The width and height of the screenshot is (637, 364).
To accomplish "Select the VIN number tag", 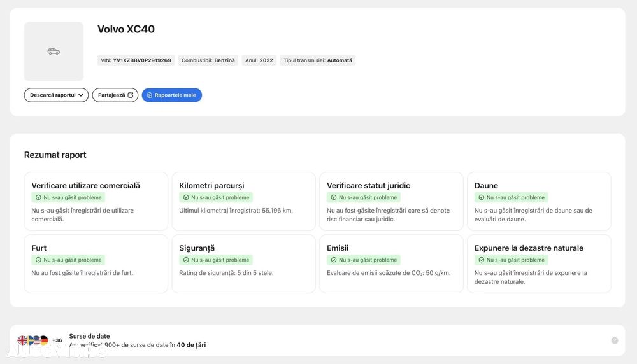I will click(x=136, y=60).
